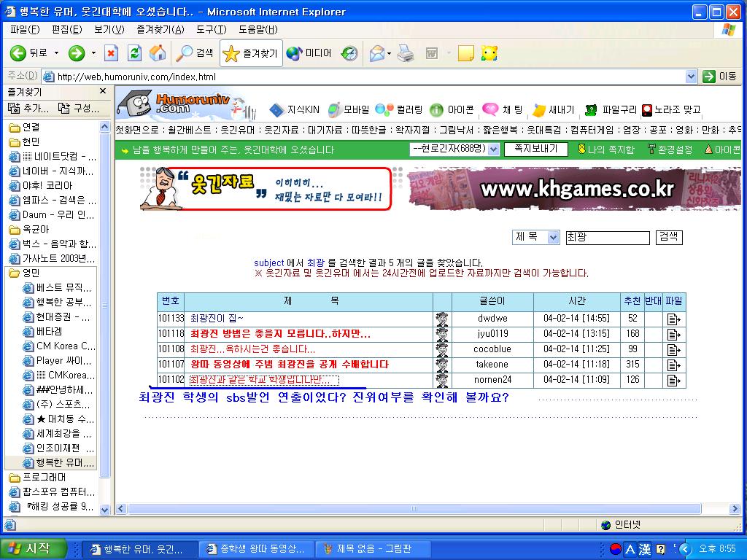Open the History clock icon
The image size is (747, 560).
tap(349, 52)
